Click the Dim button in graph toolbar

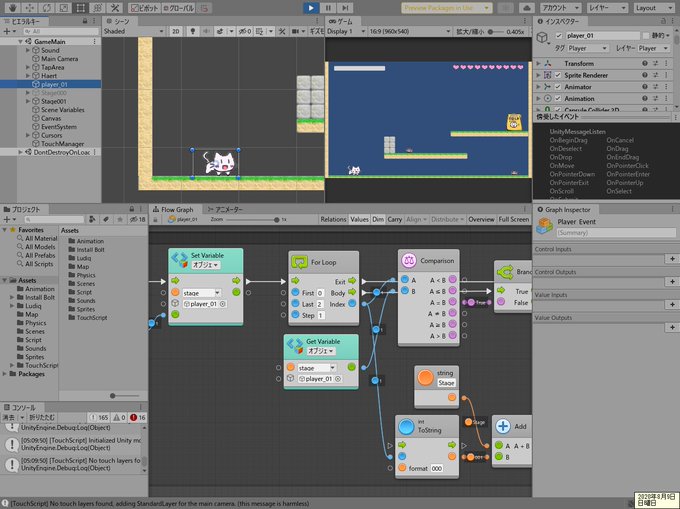pos(378,219)
